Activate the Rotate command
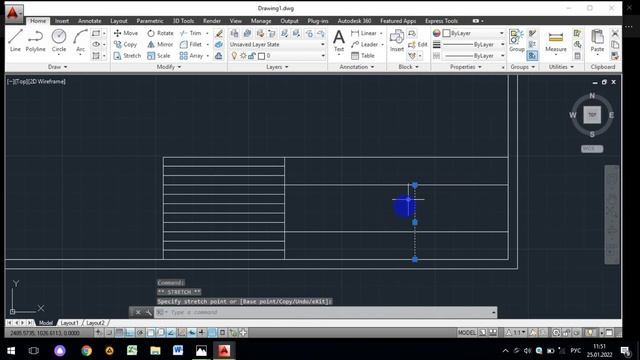The width and height of the screenshot is (640, 360). [x=160, y=33]
